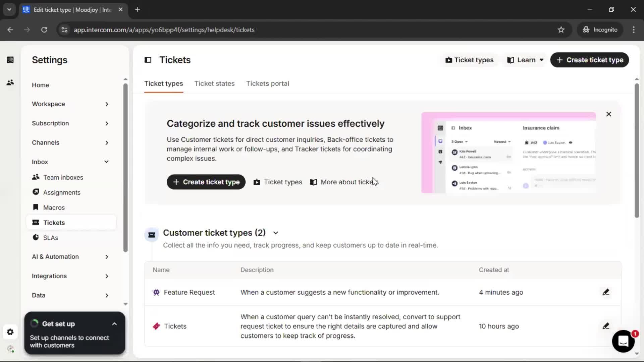The width and height of the screenshot is (644, 362).
Task: Click the settings sidebar scrollbar
Action: 125,168
